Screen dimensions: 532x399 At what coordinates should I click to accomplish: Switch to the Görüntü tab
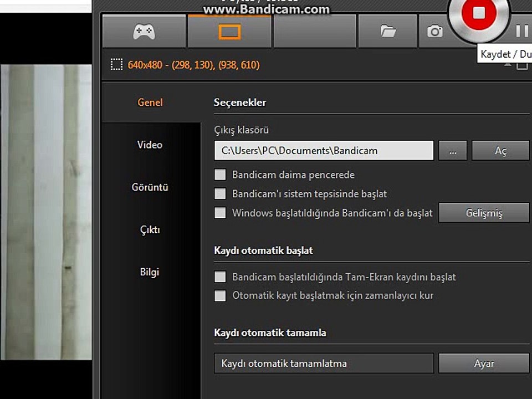(x=150, y=187)
